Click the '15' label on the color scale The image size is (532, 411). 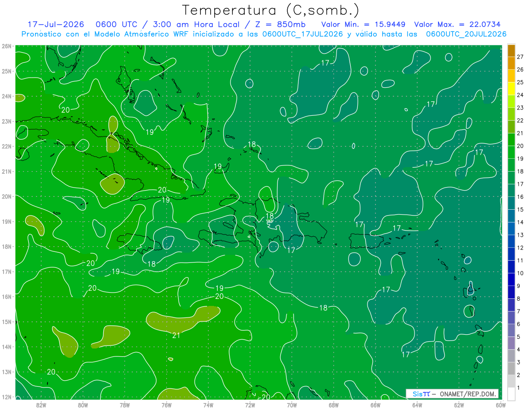(x=520, y=209)
